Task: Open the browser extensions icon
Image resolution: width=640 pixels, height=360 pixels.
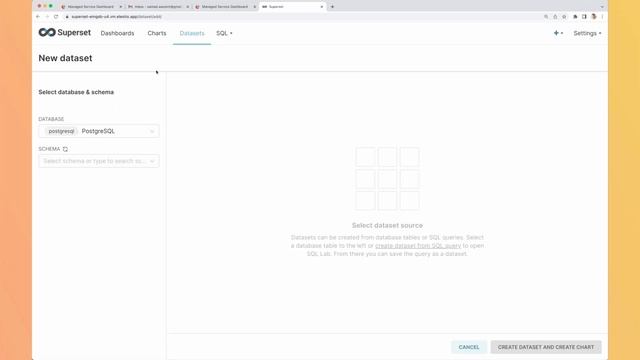Action: [575, 17]
